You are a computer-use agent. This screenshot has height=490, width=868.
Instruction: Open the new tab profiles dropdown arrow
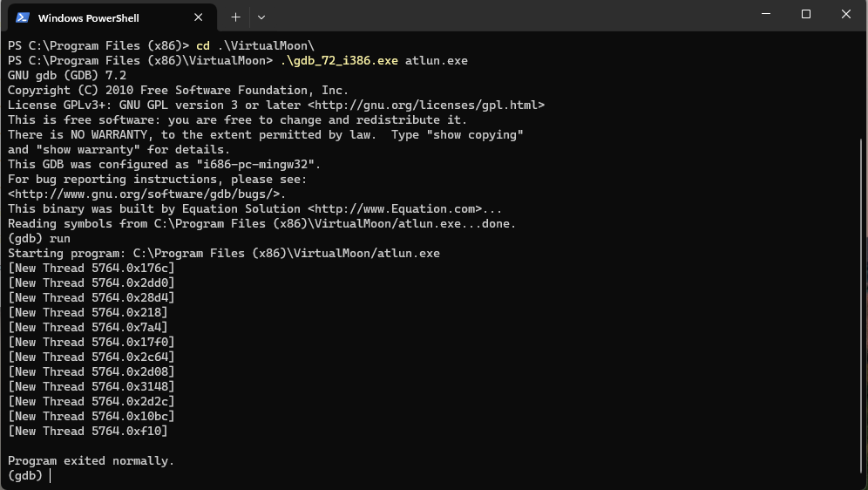pos(261,17)
